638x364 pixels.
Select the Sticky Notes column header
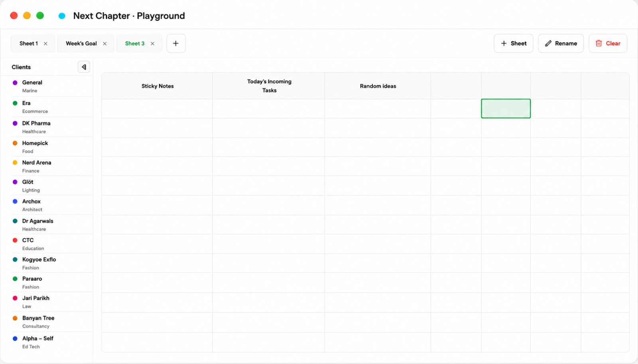[157, 86]
